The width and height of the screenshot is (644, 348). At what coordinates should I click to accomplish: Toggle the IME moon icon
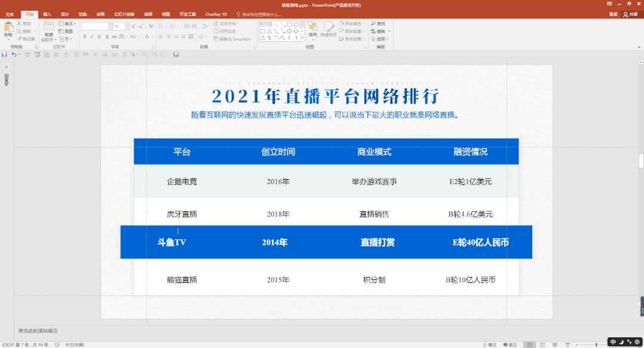tap(621, 342)
